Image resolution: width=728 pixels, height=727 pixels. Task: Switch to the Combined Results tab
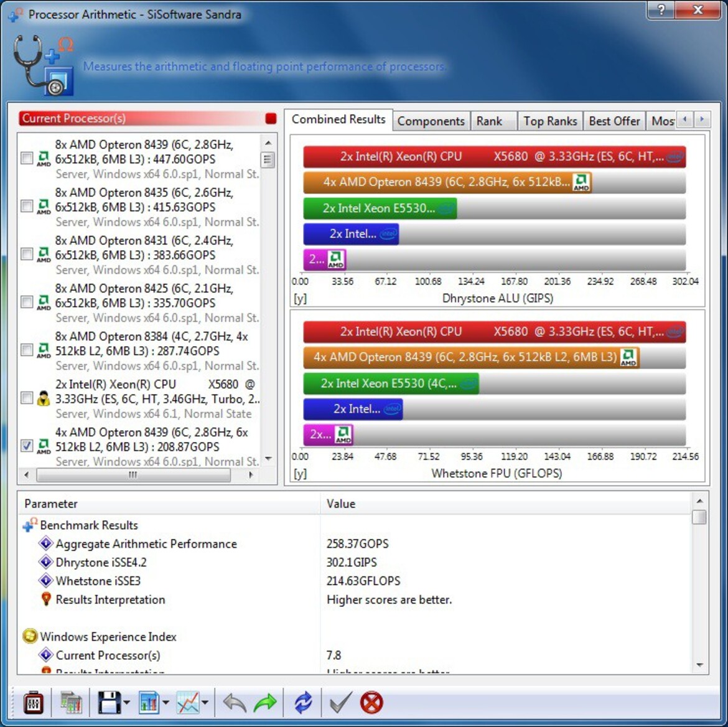pos(338,120)
